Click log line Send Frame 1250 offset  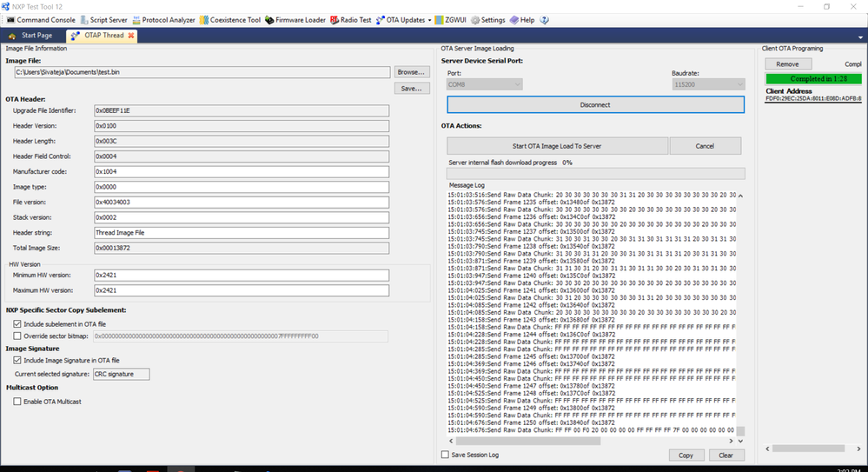(x=532, y=422)
